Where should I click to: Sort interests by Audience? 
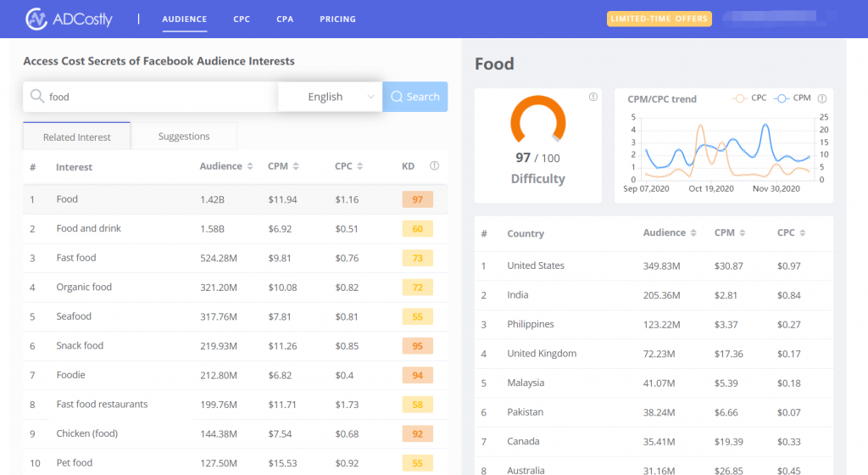[x=250, y=166]
